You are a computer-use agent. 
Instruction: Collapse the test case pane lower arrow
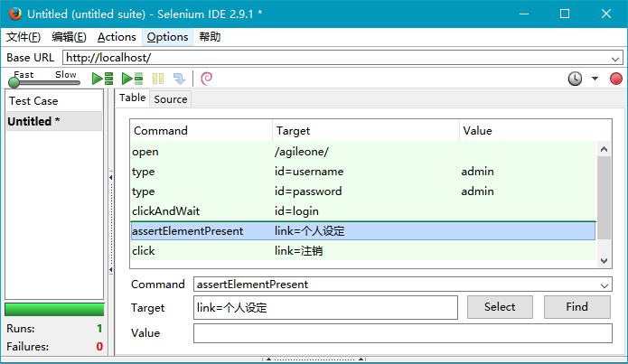coord(110,270)
